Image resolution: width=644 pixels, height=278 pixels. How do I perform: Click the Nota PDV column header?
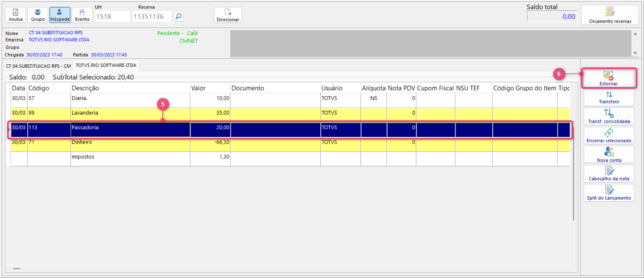pyautogui.click(x=401, y=88)
